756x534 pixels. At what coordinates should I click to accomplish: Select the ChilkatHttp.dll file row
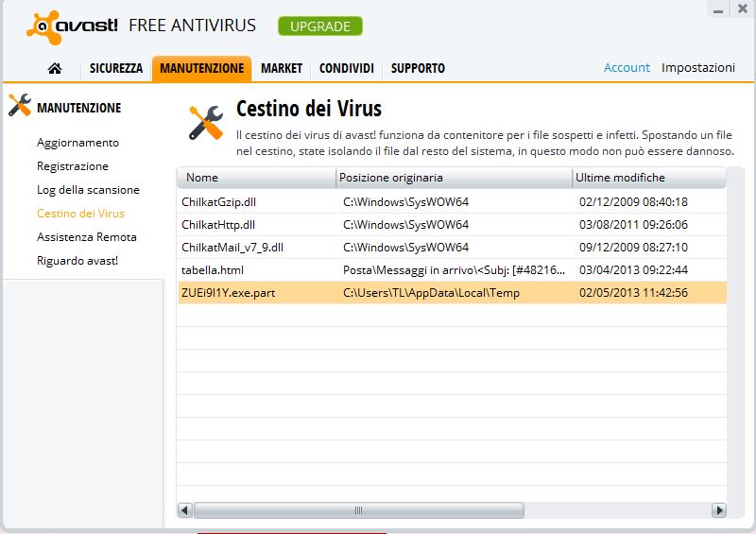point(453,224)
